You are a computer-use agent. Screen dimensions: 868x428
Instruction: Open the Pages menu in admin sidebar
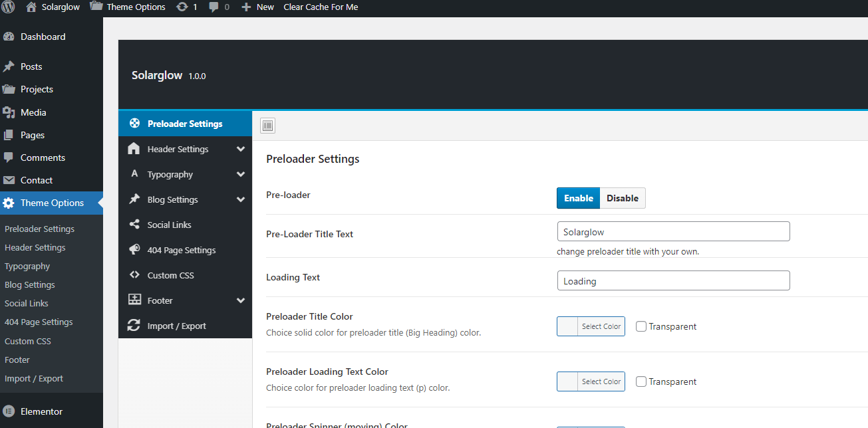pyautogui.click(x=51, y=135)
